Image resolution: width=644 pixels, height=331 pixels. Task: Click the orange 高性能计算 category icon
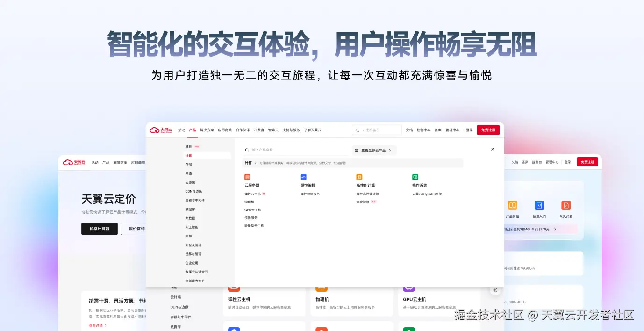point(359,177)
